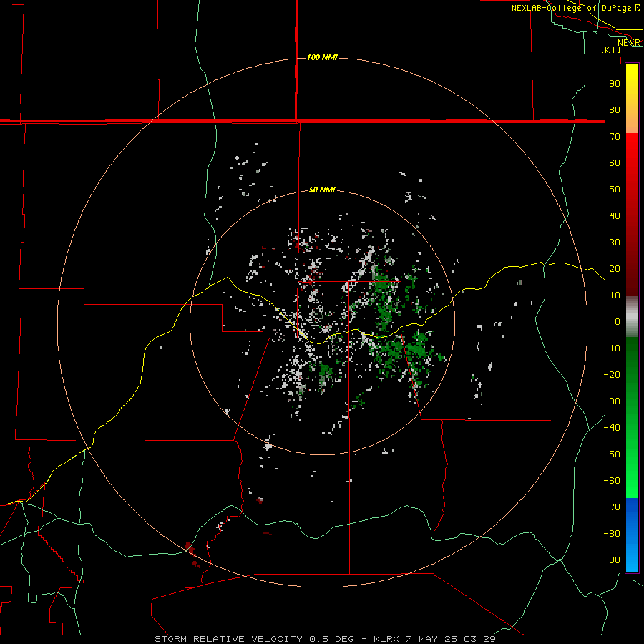Viewport: 644px width, 644px height.
Task: Select the positive 80 value on velocity scale
Action: [615, 109]
